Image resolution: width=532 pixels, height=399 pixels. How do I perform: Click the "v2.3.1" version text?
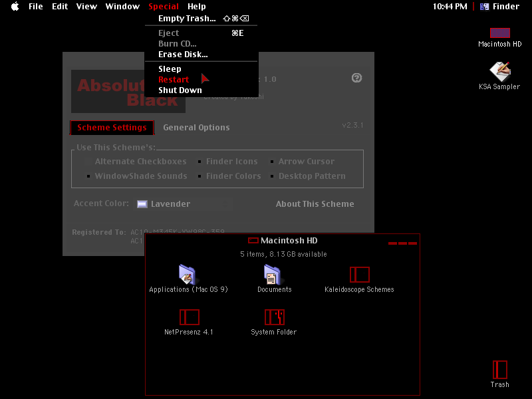tap(352, 125)
